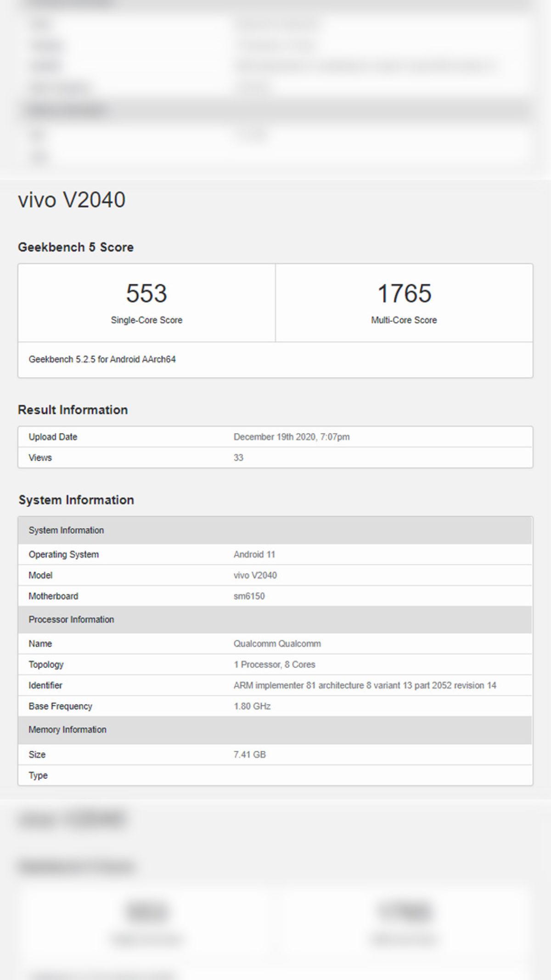Viewport: 551px width, 980px height.
Task: Select the Android 11 value
Action: pos(254,554)
